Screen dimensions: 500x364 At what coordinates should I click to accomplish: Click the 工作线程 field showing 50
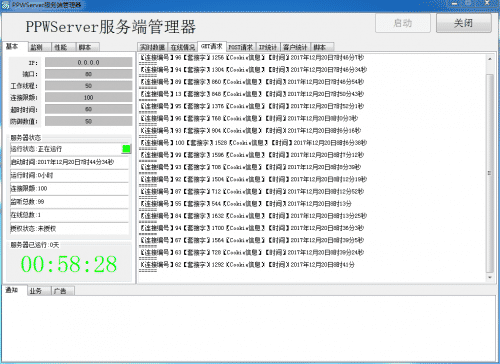click(x=89, y=86)
